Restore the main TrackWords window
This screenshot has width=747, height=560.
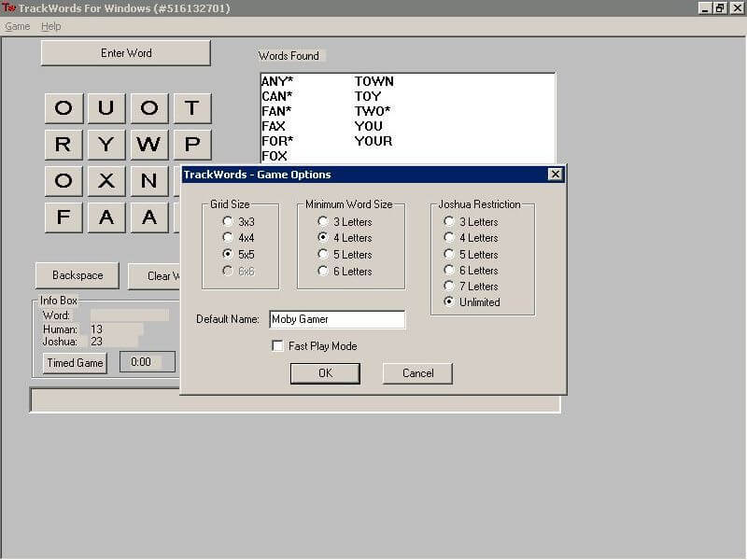(x=720, y=8)
